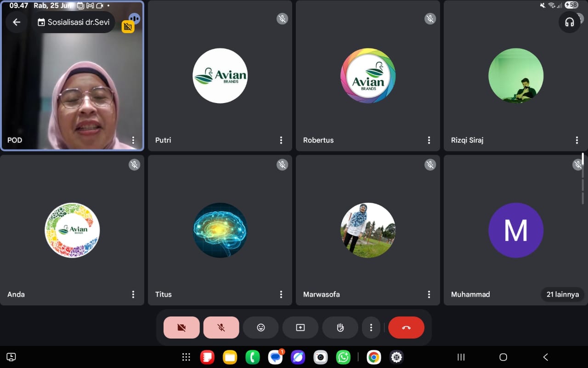Switch audio output via headphones icon
Image resolution: width=588 pixels, height=368 pixels.
coord(569,22)
